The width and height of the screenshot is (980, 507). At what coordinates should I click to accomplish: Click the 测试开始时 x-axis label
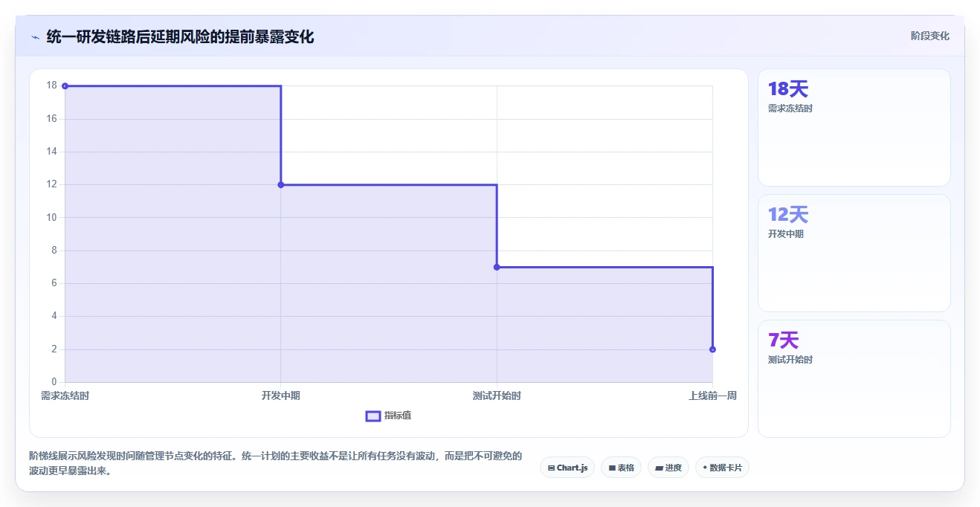click(x=497, y=395)
